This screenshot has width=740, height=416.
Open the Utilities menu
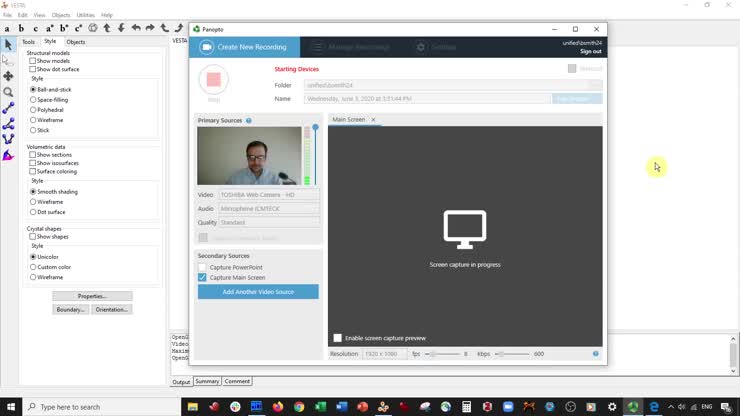pyautogui.click(x=86, y=15)
